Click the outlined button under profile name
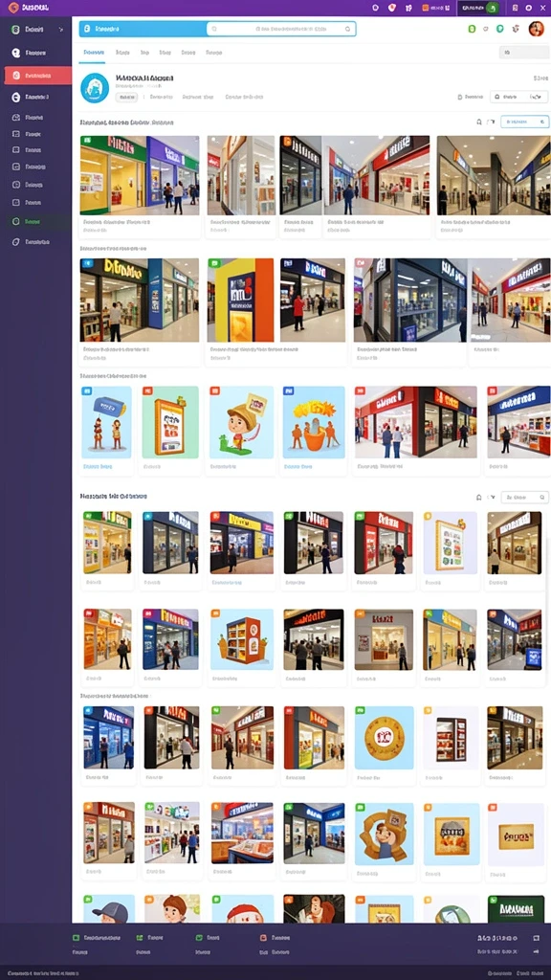Screen dimensions: 551x980 click(127, 97)
